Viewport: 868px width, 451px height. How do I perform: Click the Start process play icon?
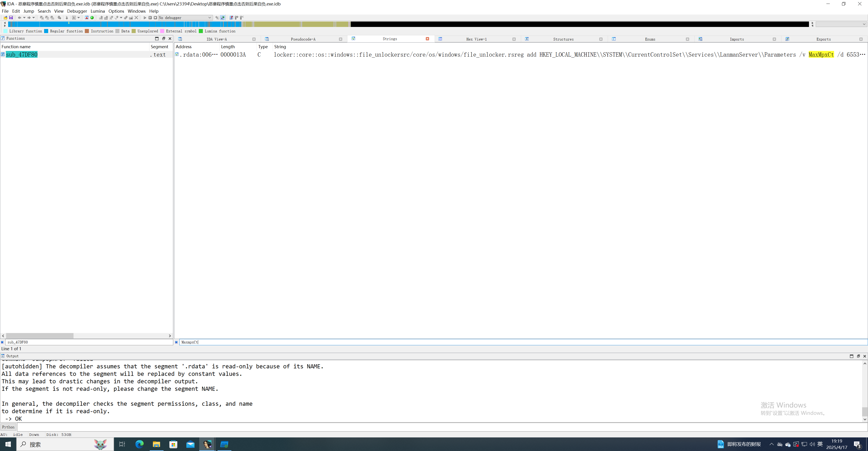tap(145, 17)
